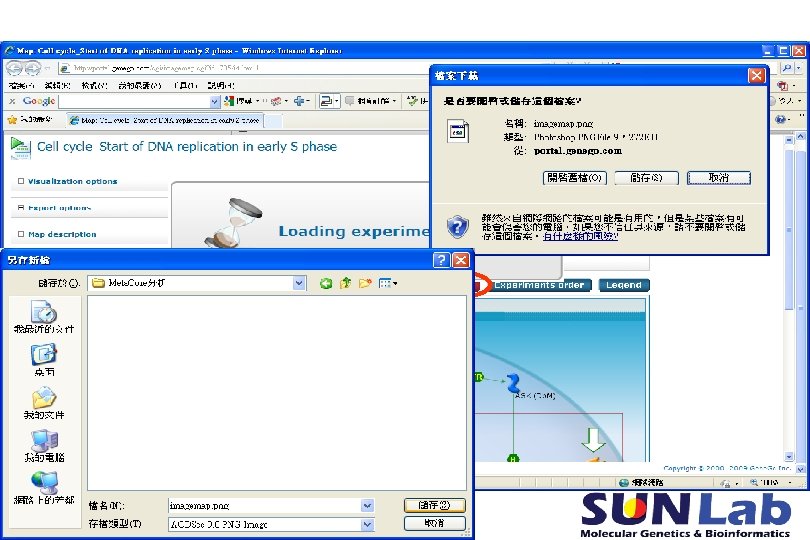This screenshot has height=540, width=810.
Task: Click the help button in Save As titlebar
Action: click(x=441, y=259)
